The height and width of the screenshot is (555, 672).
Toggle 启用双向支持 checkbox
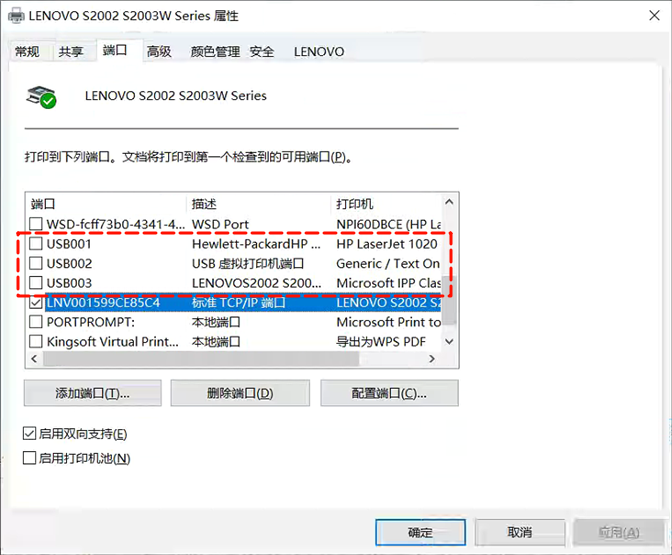tap(29, 434)
